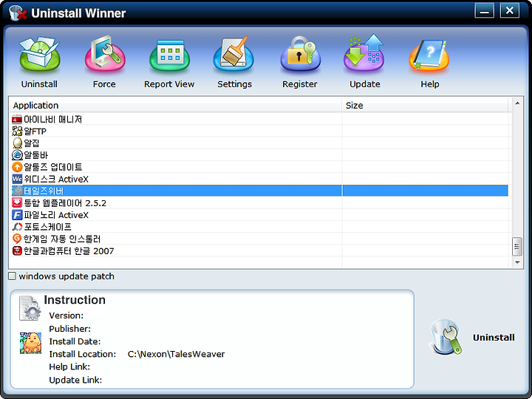Viewport: 532px width, 399px height.
Task: Select the 알툴바 entry text
Action: tap(36, 155)
